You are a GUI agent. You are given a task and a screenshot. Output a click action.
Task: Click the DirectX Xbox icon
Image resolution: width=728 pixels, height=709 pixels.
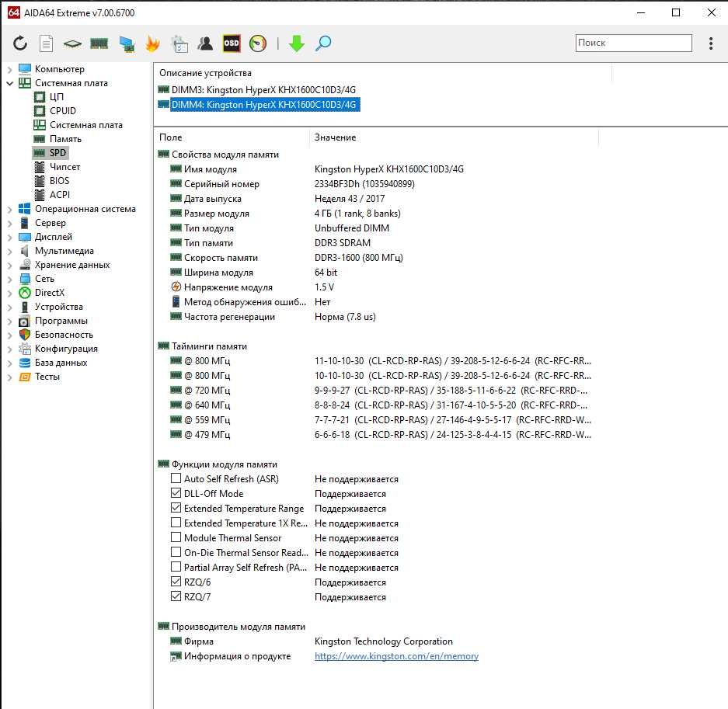coord(25,293)
